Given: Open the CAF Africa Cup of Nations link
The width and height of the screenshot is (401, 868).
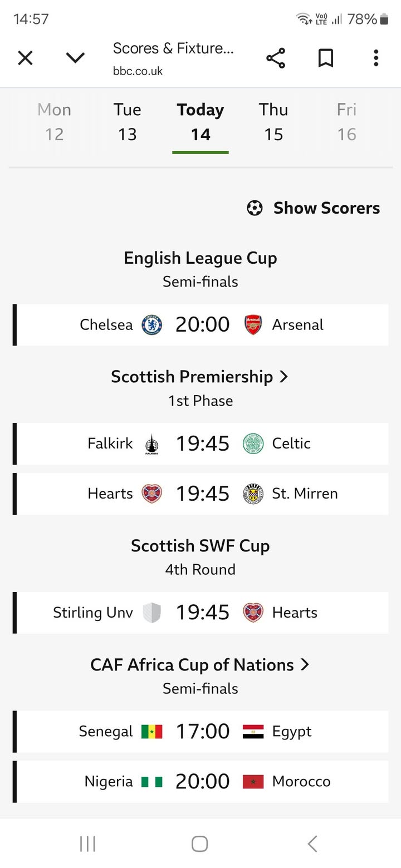Looking at the screenshot, I should coord(200,665).
